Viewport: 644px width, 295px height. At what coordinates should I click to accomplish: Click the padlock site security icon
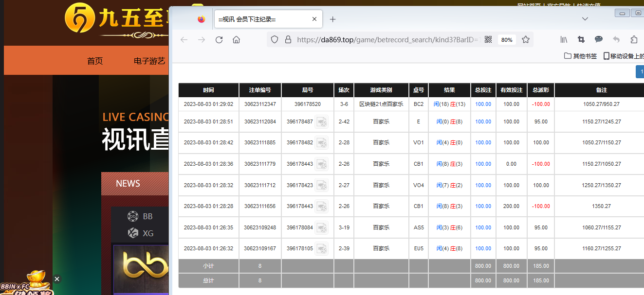click(288, 40)
